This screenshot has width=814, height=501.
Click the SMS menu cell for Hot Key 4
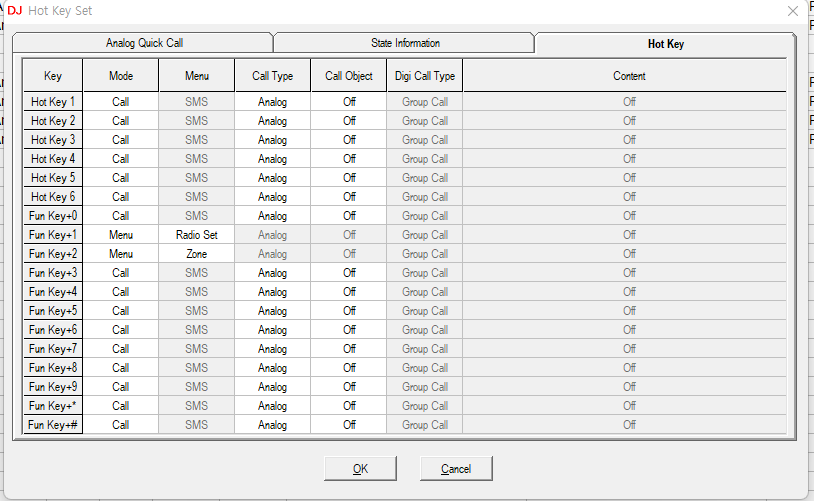point(197,159)
